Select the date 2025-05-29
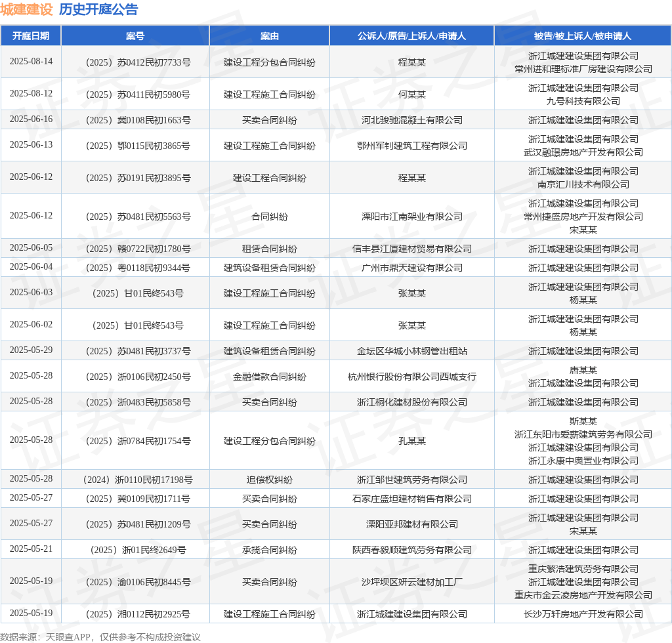The height and width of the screenshot is (643, 672). (x=31, y=350)
